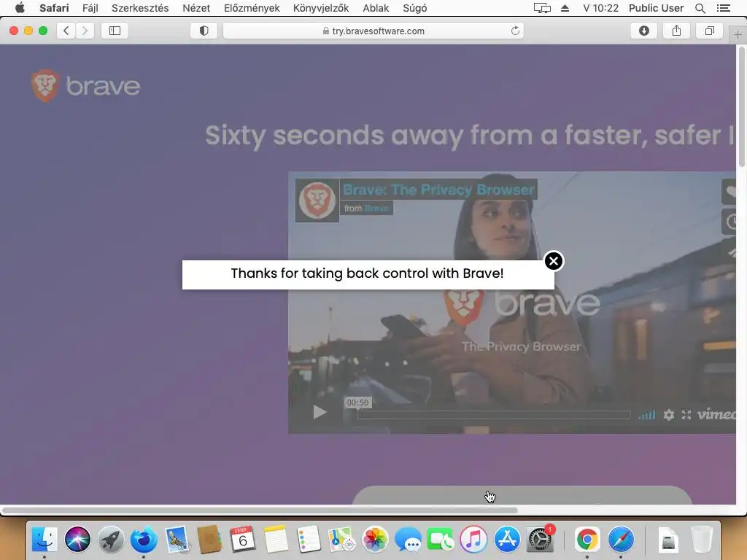Close the Thanks for taking back control popup
The height and width of the screenshot is (560, 747).
[x=554, y=261]
